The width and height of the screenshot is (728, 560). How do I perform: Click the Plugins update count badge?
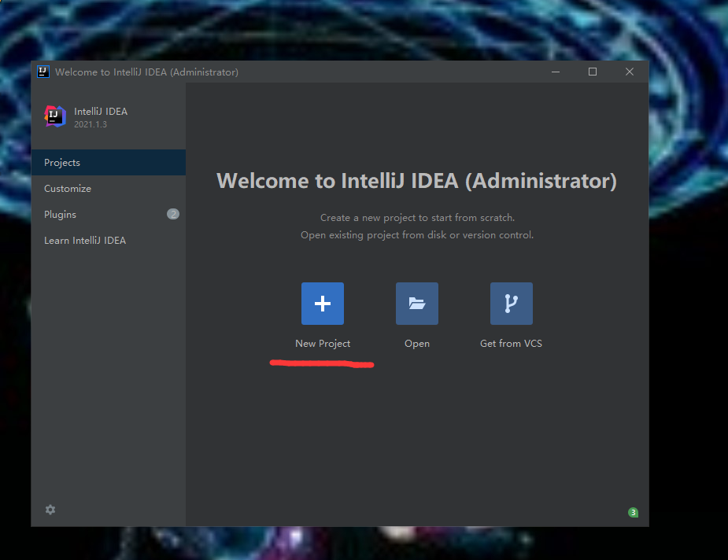pyautogui.click(x=172, y=214)
